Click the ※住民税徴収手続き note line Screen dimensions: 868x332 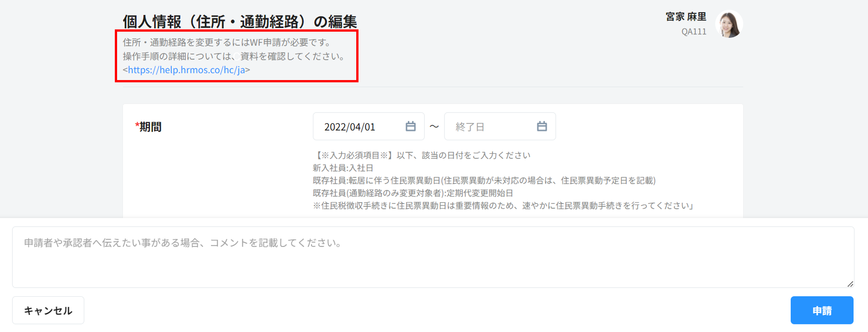coord(503,206)
